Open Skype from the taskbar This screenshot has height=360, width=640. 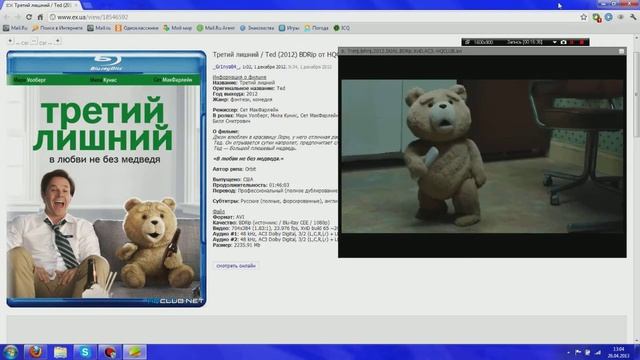click(85, 352)
